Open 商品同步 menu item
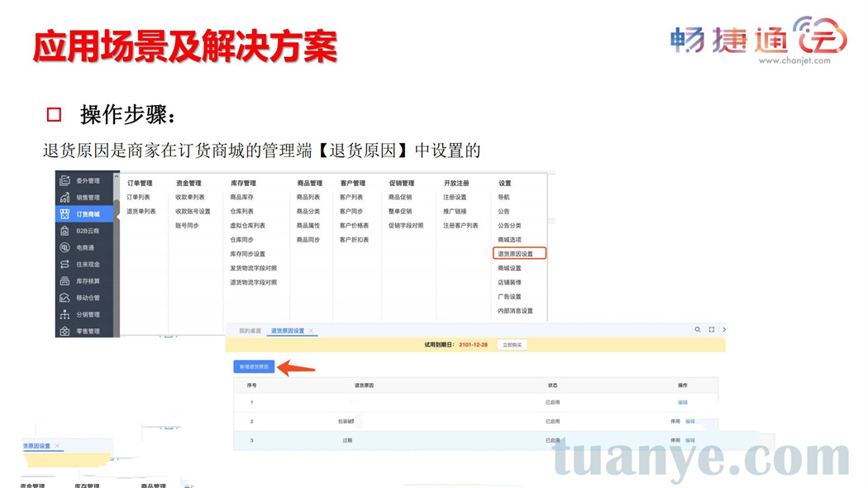This screenshot has width=868, height=488. coord(308,240)
